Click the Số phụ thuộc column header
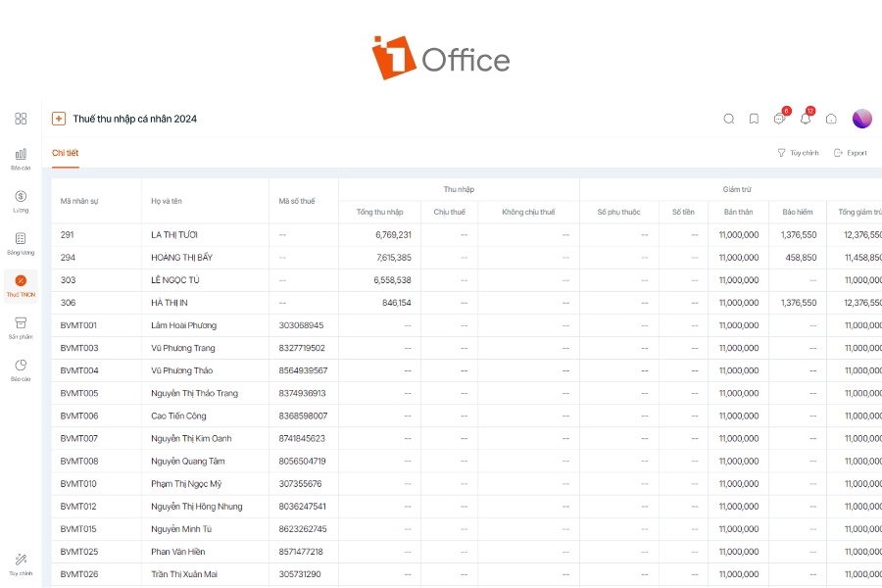 click(618, 212)
